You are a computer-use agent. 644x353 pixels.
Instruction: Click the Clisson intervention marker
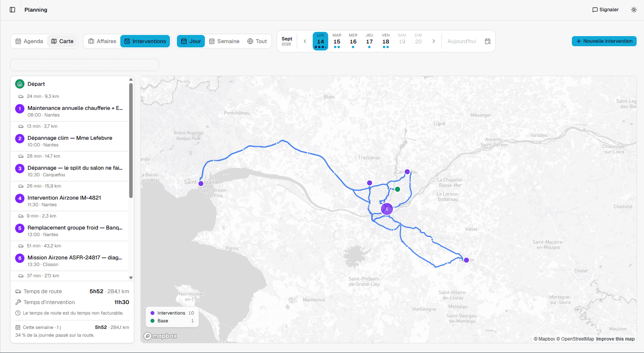tap(466, 260)
